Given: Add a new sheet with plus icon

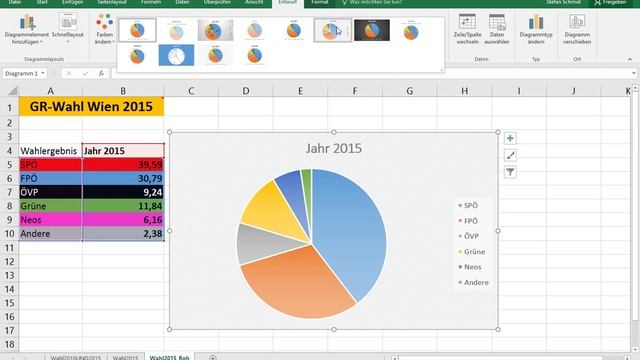Looking at the screenshot, I should point(213,358).
